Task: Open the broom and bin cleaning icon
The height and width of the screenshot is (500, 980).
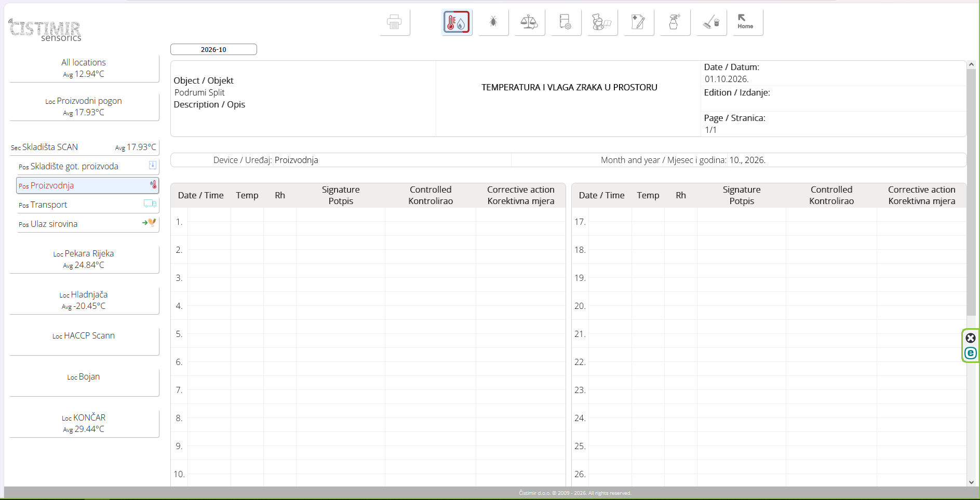Action: click(711, 22)
